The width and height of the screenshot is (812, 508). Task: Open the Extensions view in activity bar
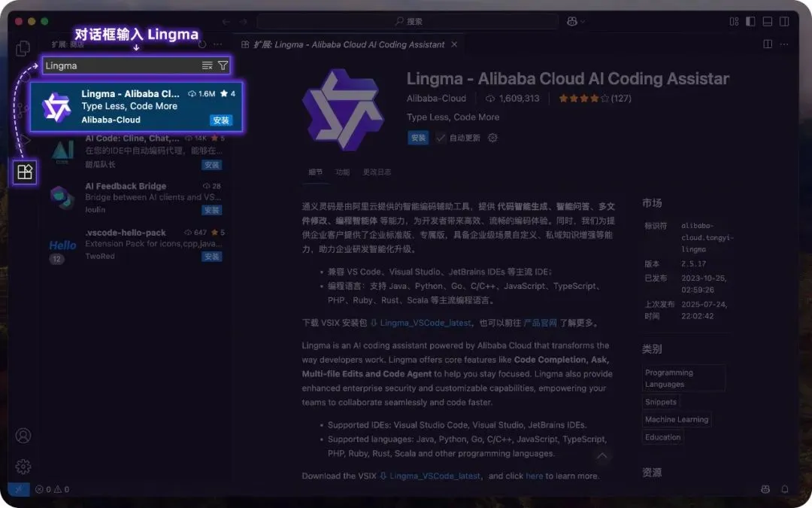(25, 172)
